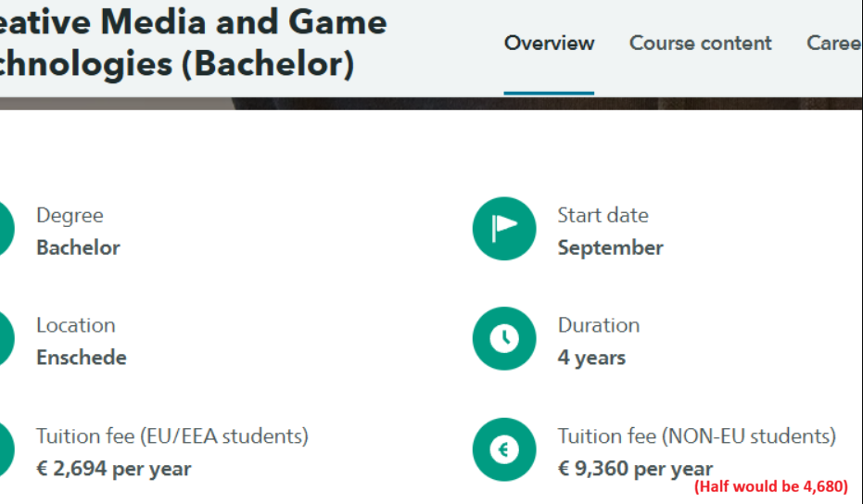Open the Course content tab
This screenshot has height=504, width=863.
pyautogui.click(x=700, y=44)
